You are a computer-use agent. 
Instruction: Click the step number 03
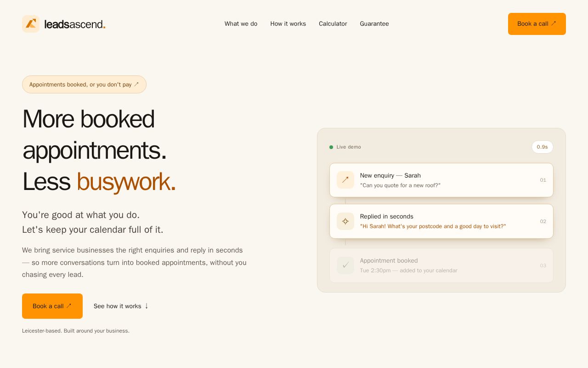543,266
